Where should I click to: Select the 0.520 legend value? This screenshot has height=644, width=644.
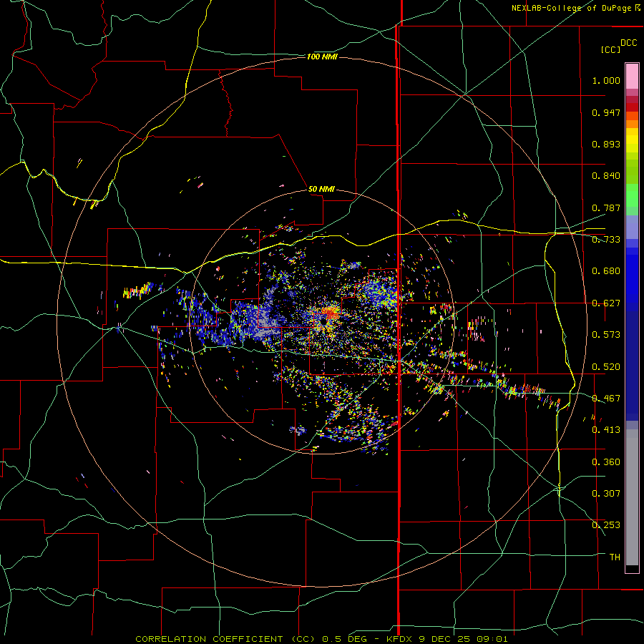pyautogui.click(x=606, y=367)
